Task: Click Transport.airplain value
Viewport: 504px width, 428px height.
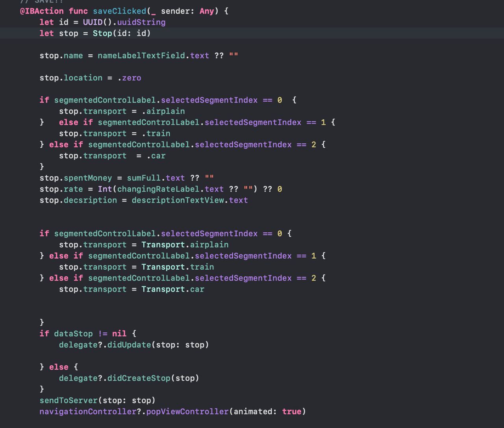Action: [185, 245]
